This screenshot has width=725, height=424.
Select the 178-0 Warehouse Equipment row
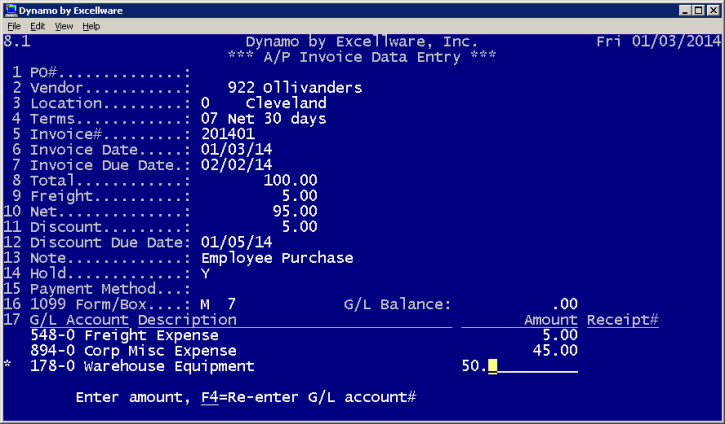point(304,366)
